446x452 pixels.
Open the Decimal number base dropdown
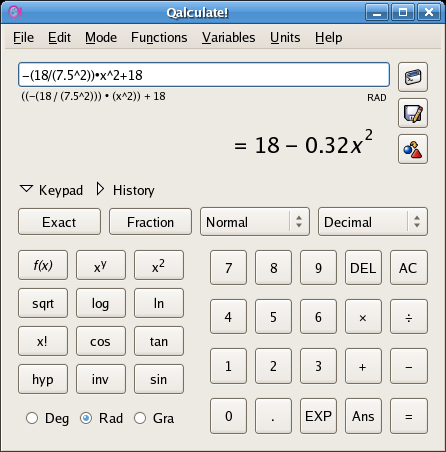point(373,222)
